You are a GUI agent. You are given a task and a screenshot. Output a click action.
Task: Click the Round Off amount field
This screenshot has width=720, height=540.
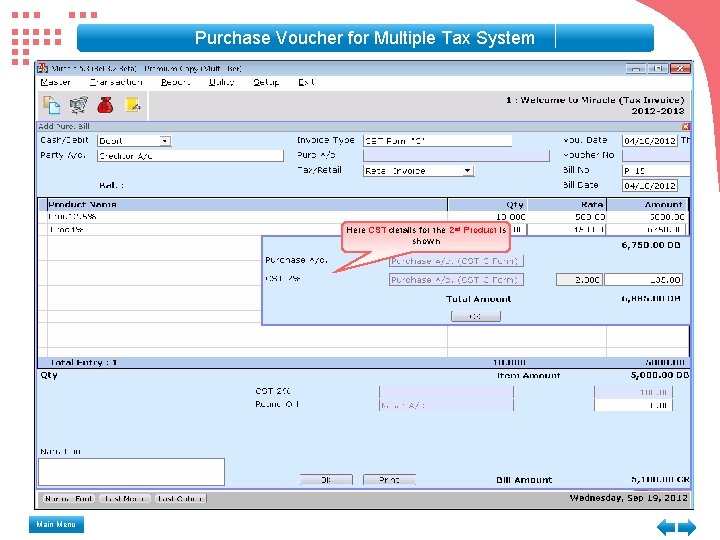(633, 405)
